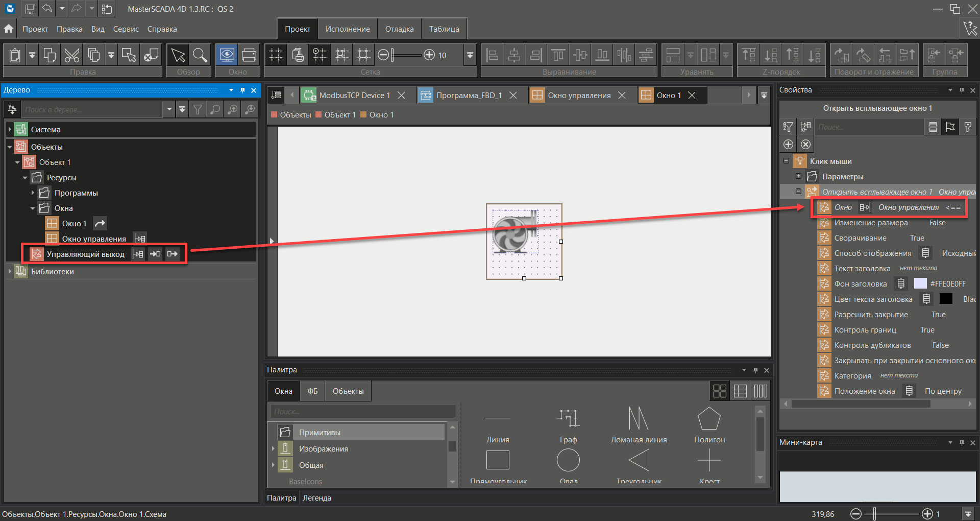Image resolution: width=980 pixels, height=521 pixels.
Task: Click the Фон заголовка color swatch
Action: coord(920,284)
